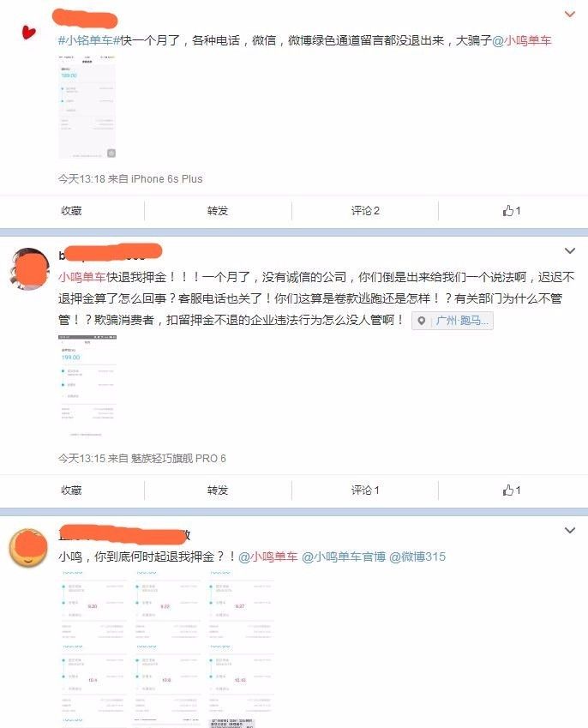Screen dimensions: 588x728
Task: Like the first post with thumbs-up icon
Action: (512, 211)
